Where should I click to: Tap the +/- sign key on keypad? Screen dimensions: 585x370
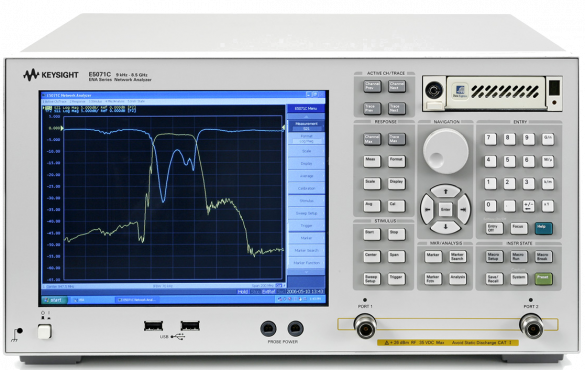528,206
